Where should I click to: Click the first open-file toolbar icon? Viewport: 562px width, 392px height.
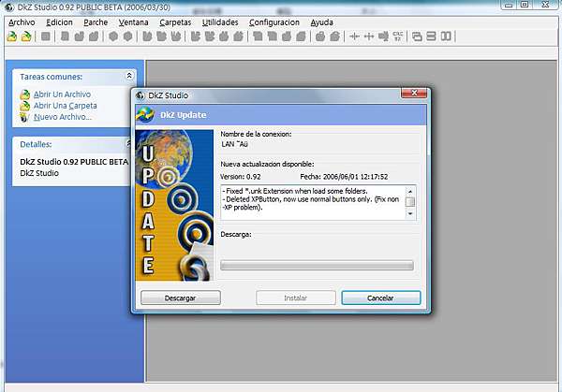coord(12,36)
